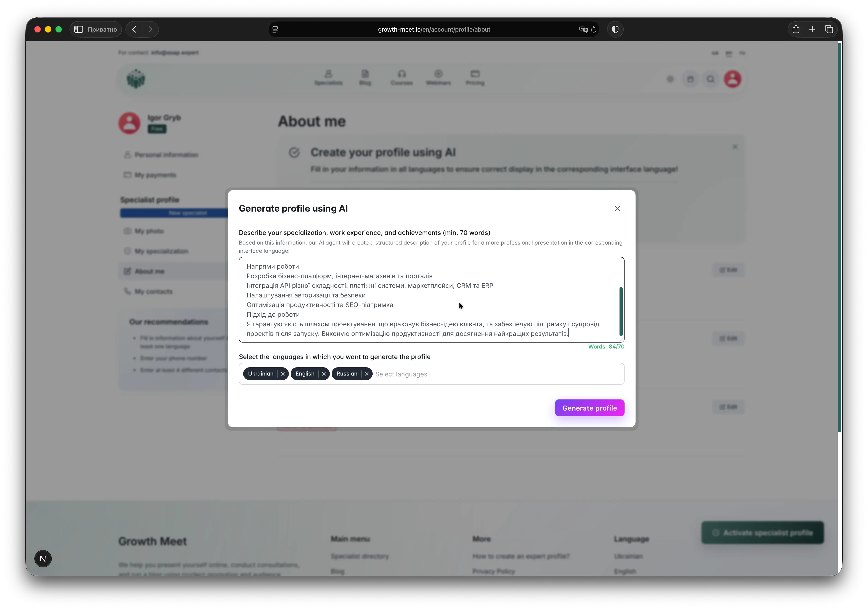Remove the Ukrainian language tag
Viewport: 868px width, 610px height.
282,374
